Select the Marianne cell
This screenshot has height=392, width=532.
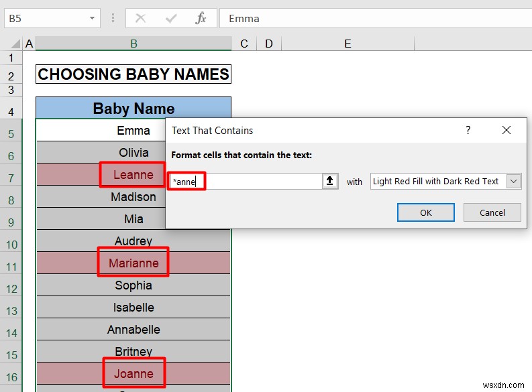tap(134, 263)
